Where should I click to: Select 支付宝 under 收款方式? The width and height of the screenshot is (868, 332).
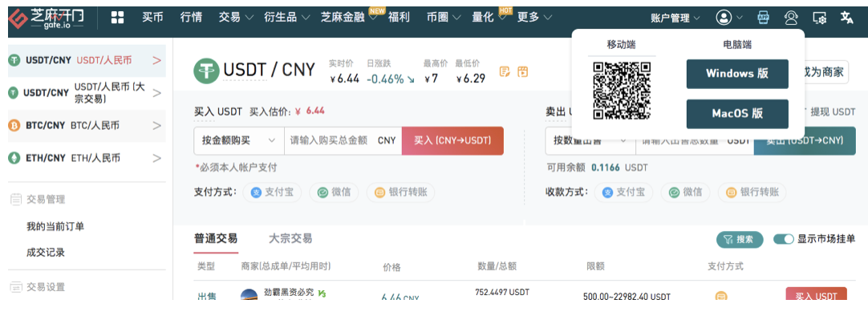(x=623, y=192)
